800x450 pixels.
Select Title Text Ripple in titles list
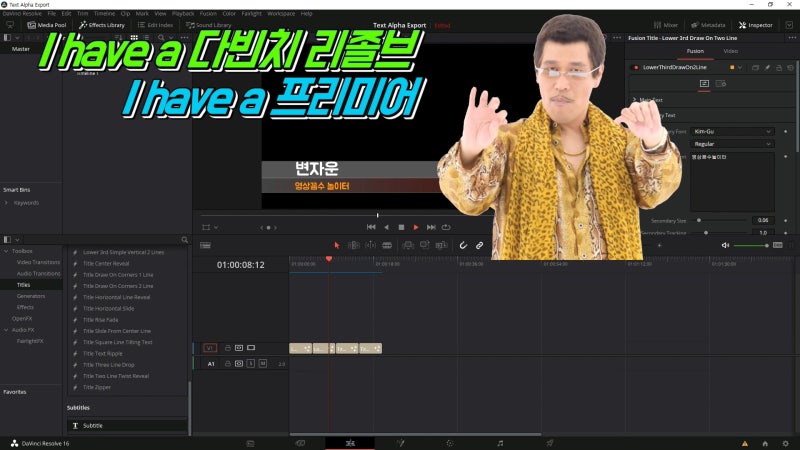[103, 354]
